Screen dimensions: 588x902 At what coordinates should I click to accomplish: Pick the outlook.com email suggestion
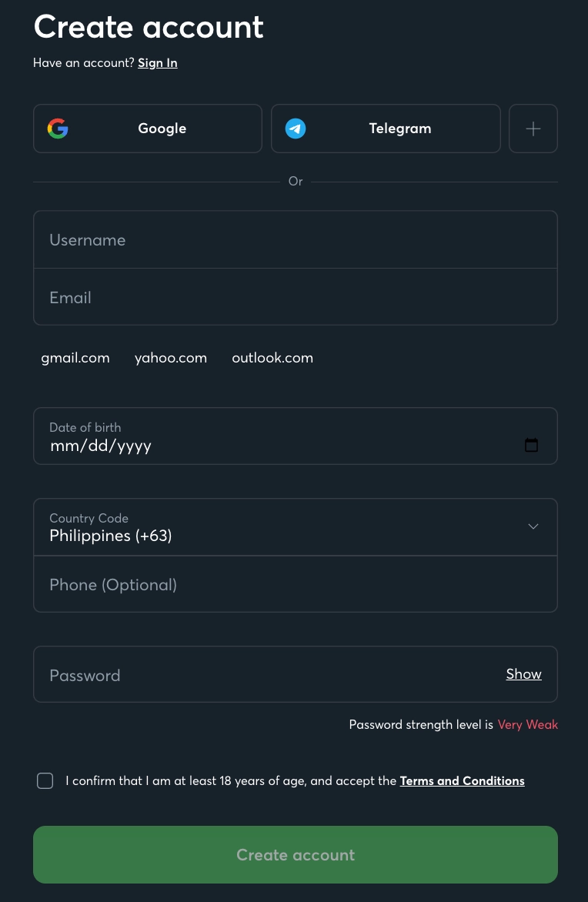(x=272, y=358)
